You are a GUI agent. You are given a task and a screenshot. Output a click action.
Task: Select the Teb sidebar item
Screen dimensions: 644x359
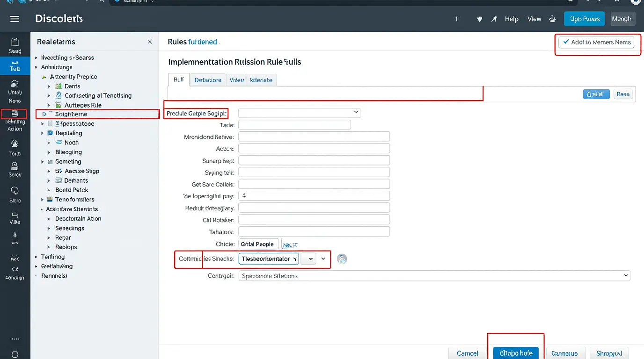(x=15, y=65)
